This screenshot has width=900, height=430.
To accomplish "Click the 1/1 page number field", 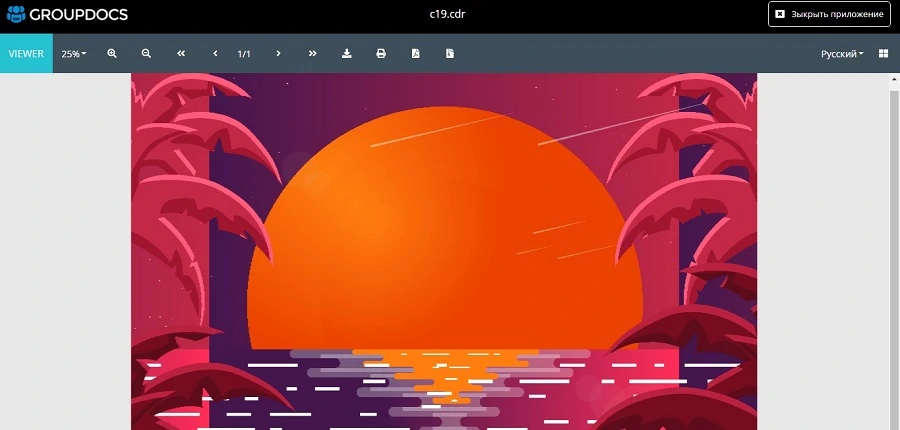I will (x=244, y=53).
